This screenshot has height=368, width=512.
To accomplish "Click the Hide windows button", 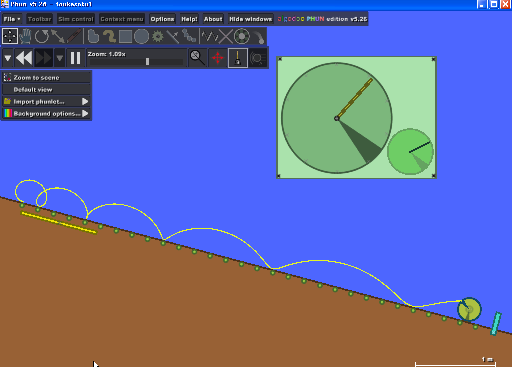I will [x=250, y=19].
